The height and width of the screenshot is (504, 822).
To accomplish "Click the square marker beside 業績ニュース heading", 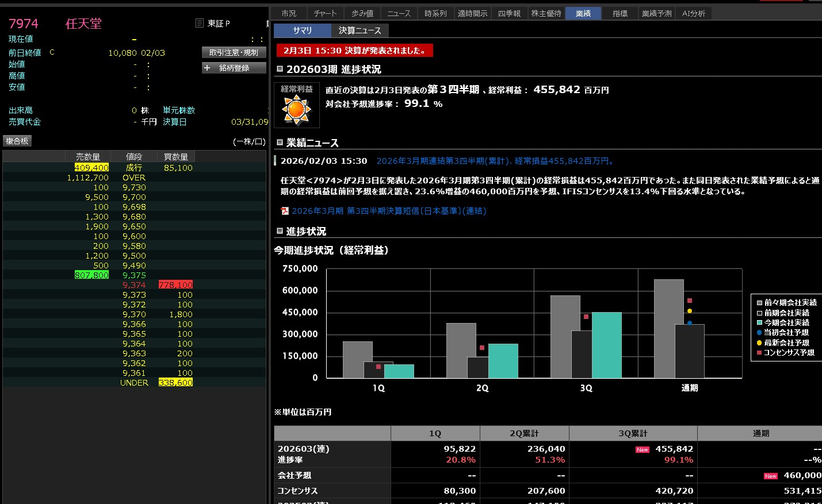I will click(280, 143).
